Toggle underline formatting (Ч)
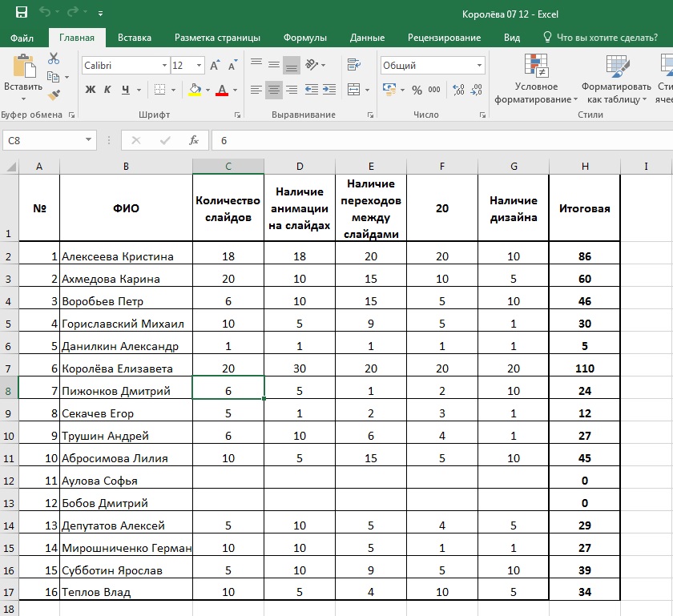 point(125,89)
